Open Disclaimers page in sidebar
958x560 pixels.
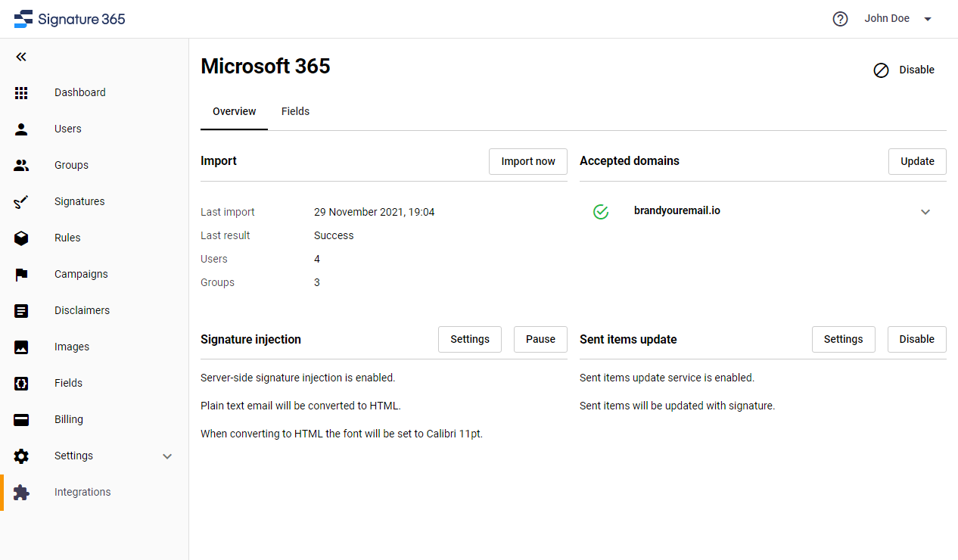82,310
